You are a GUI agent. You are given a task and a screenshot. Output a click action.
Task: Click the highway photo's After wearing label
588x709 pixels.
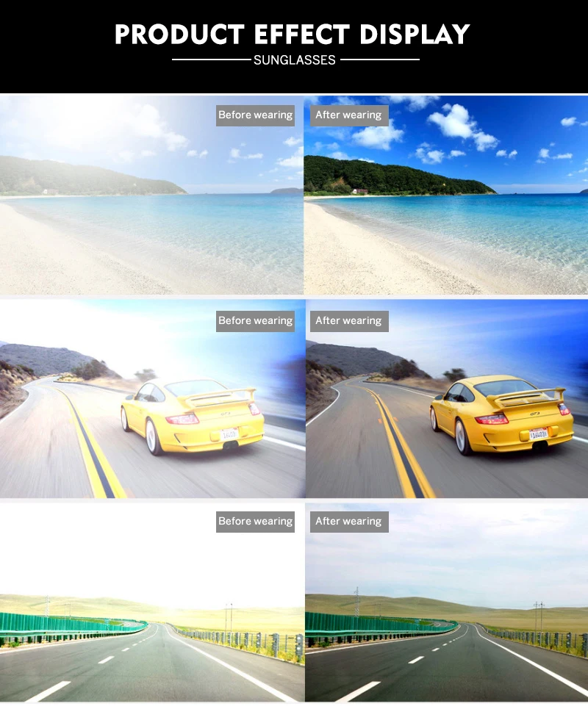tap(349, 522)
